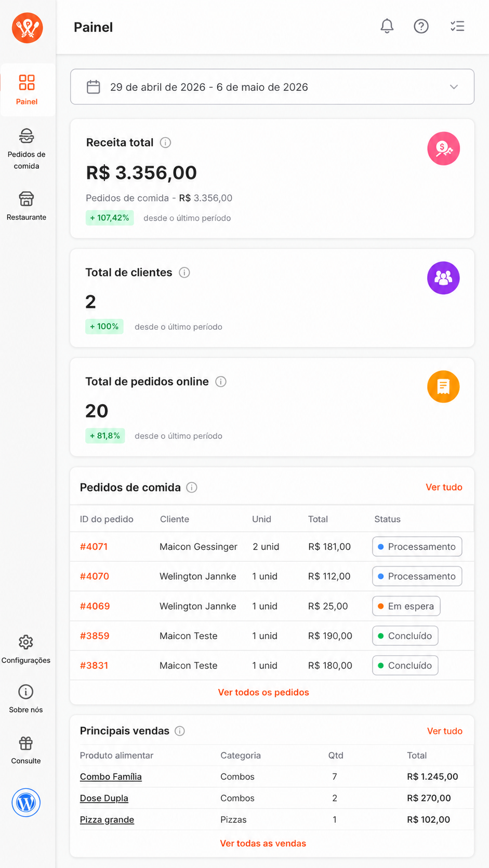The image size is (489, 868).
Task: Open Dose Dupla product link
Action: 104,798
